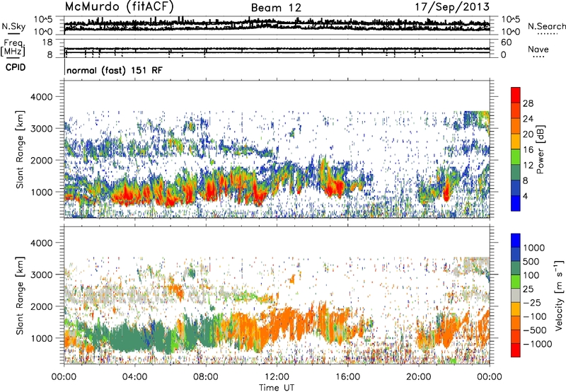Click the '04:00' time tick label
The width and height of the screenshot is (566, 392).
point(134,377)
